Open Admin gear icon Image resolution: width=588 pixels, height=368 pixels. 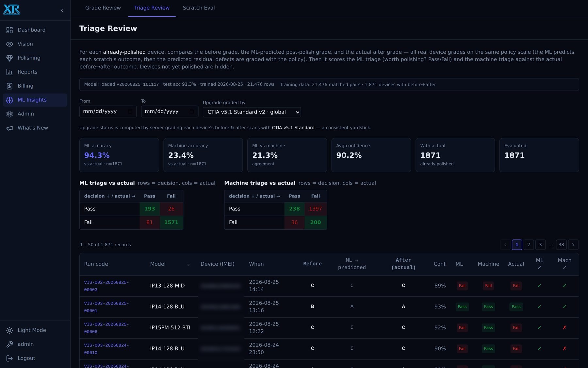coord(9,114)
